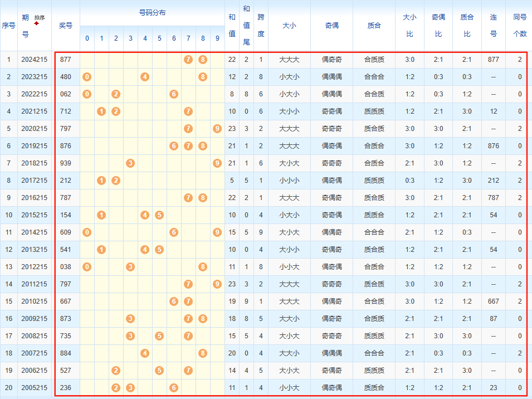
Task: Click the 跨度 column header
Action: pos(261,26)
